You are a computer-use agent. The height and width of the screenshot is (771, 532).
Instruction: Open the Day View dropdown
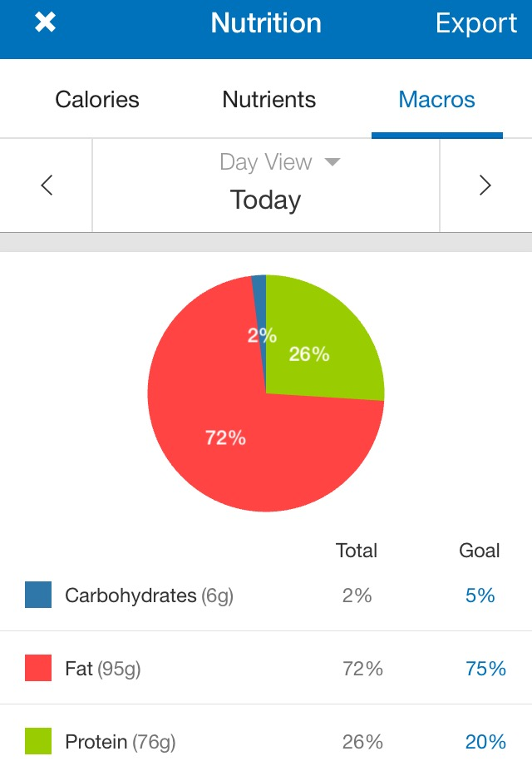(x=279, y=162)
